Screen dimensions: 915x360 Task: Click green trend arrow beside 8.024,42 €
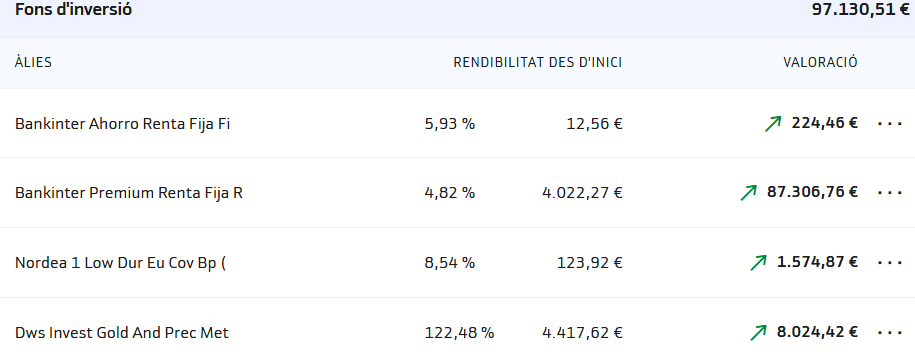click(758, 333)
